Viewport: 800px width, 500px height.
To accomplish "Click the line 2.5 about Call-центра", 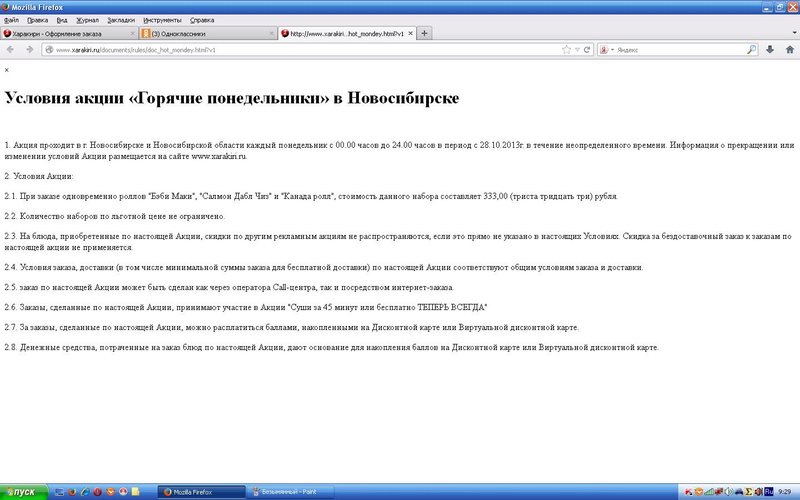I will (229, 287).
